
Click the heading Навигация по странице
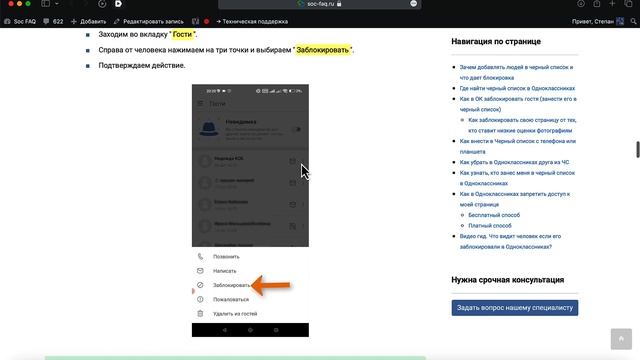pos(496,41)
